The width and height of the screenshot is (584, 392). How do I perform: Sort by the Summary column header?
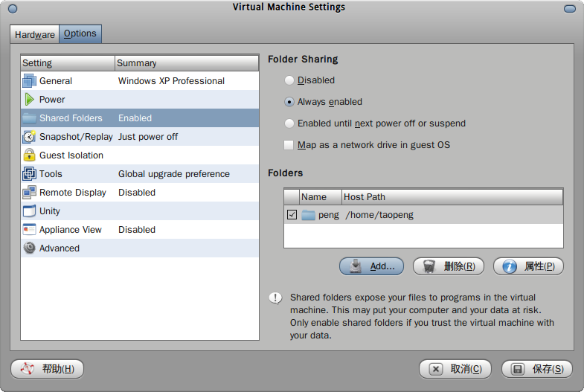(x=187, y=63)
